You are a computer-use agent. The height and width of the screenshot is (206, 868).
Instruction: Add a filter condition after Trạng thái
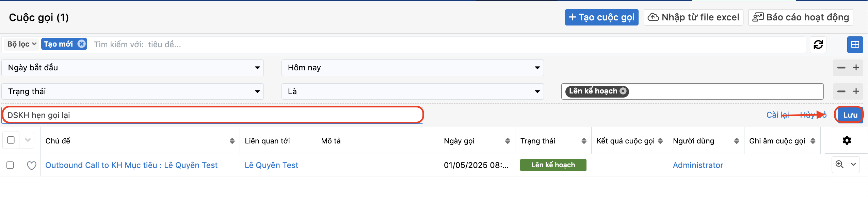pyautogui.click(x=856, y=91)
